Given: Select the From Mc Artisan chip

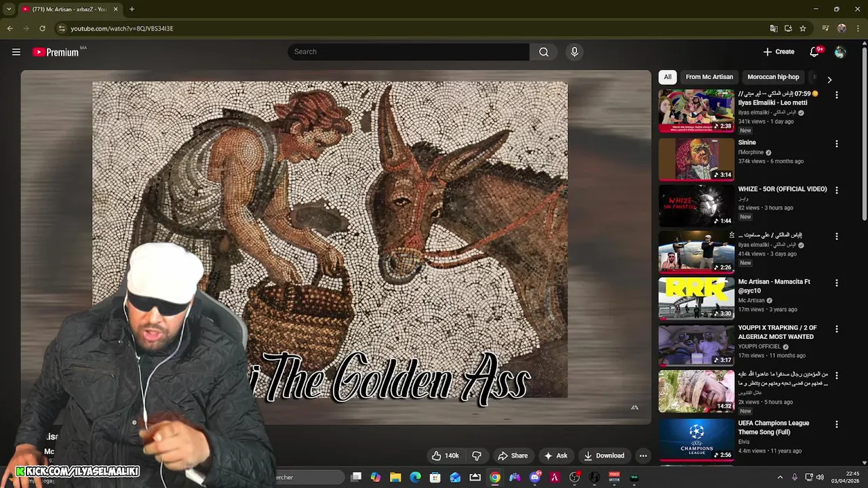Looking at the screenshot, I should tap(709, 77).
